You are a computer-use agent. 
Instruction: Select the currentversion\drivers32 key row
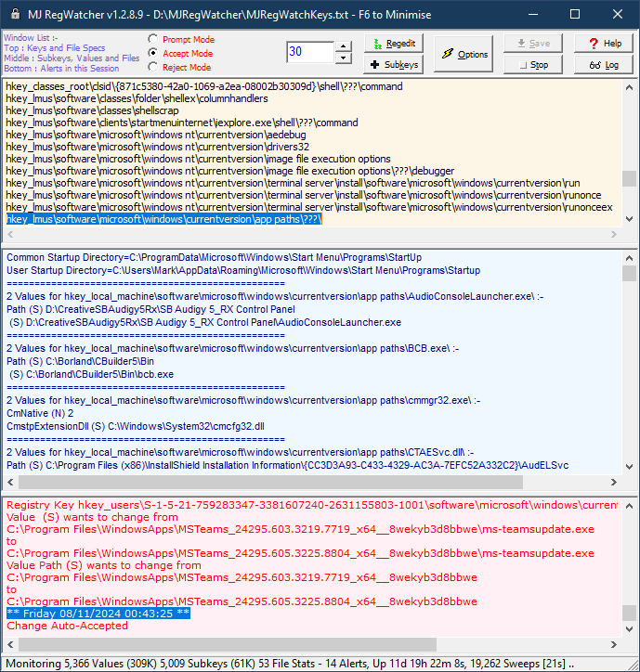157,147
